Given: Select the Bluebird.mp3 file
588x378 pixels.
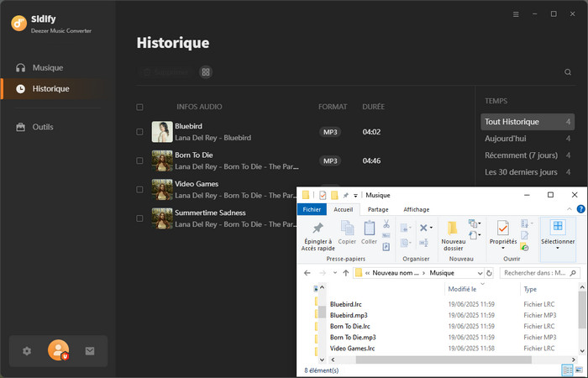Looking at the screenshot, I should click(349, 315).
